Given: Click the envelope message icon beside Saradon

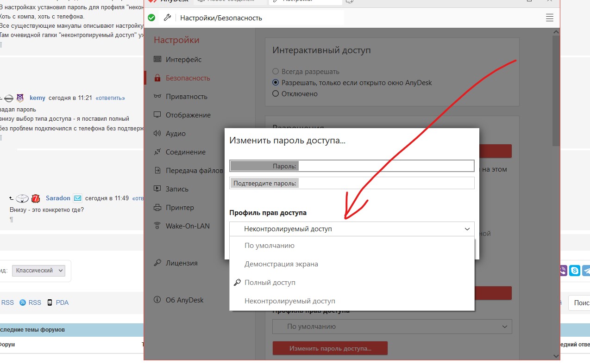Looking at the screenshot, I should pos(78,198).
